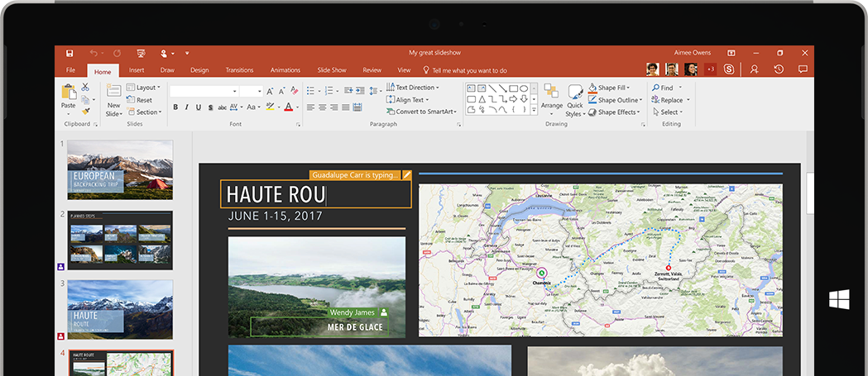Switch to the Transitions tab

point(239,70)
